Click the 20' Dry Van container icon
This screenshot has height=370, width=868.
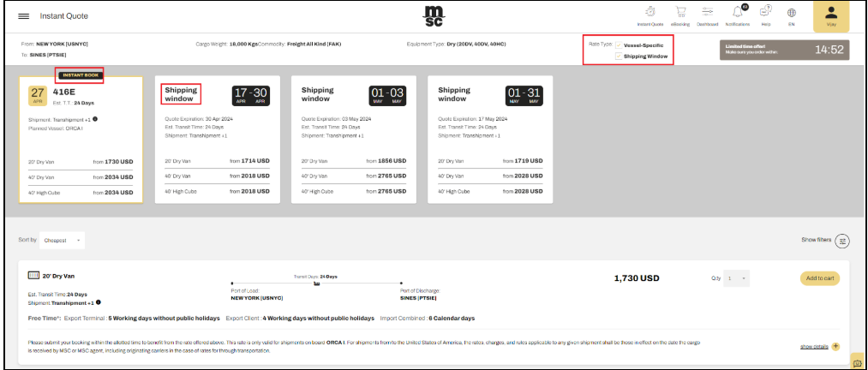(33, 275)
